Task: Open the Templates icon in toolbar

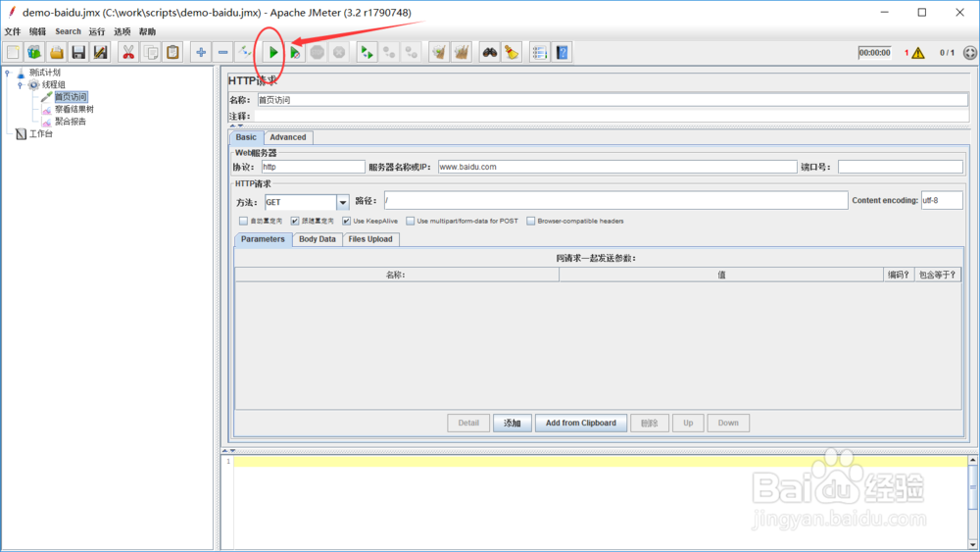Action: point(34,53)
